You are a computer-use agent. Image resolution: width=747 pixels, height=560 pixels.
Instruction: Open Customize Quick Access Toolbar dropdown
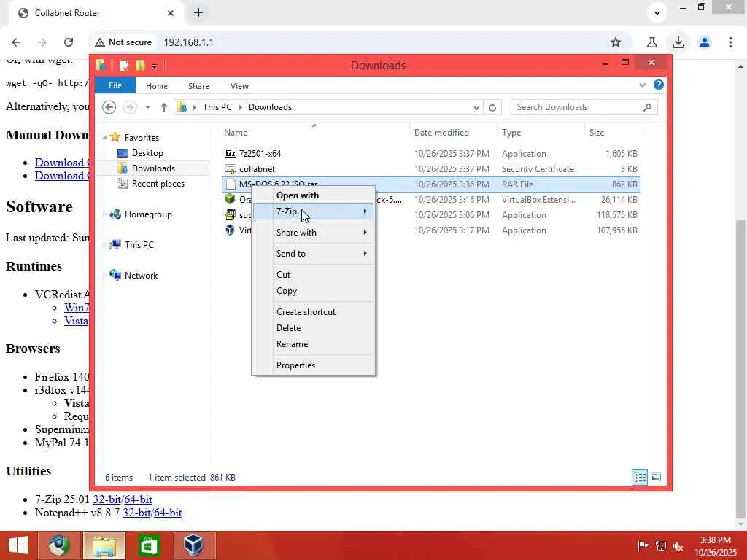click(x=155, y=66)
